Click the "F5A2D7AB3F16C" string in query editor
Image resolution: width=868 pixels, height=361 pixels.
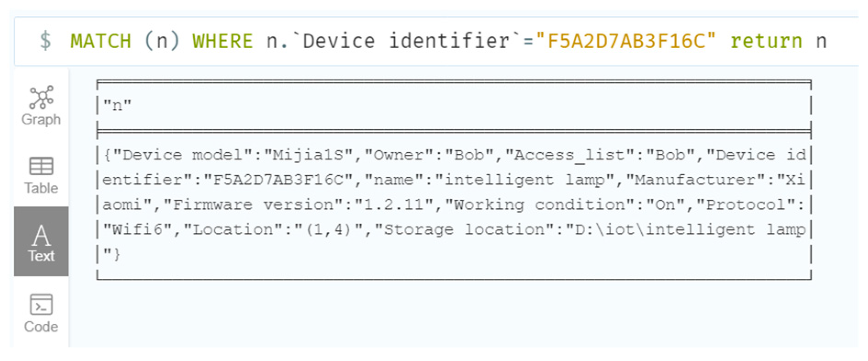tap(626, 41)
